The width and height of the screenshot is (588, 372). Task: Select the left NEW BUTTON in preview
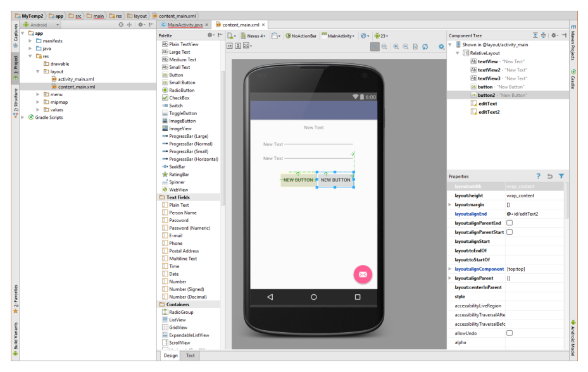[x=298, y=180]
